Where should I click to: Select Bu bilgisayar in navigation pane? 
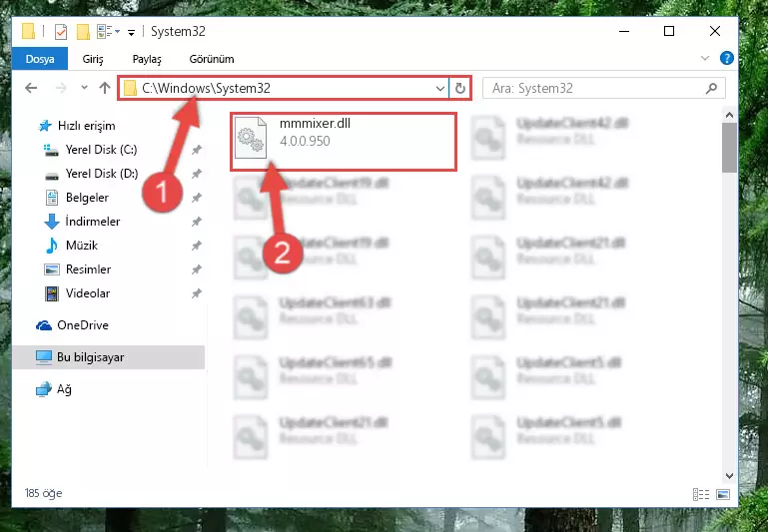point(108,357)
